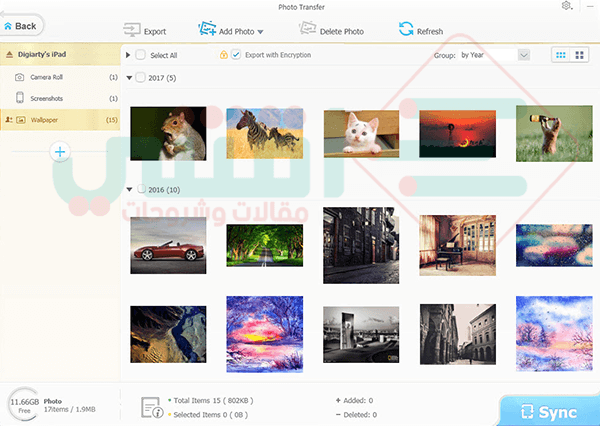Click the Wallpaper album picture icon
This screenshot has width=600, height=426.
tap(21, 120)
